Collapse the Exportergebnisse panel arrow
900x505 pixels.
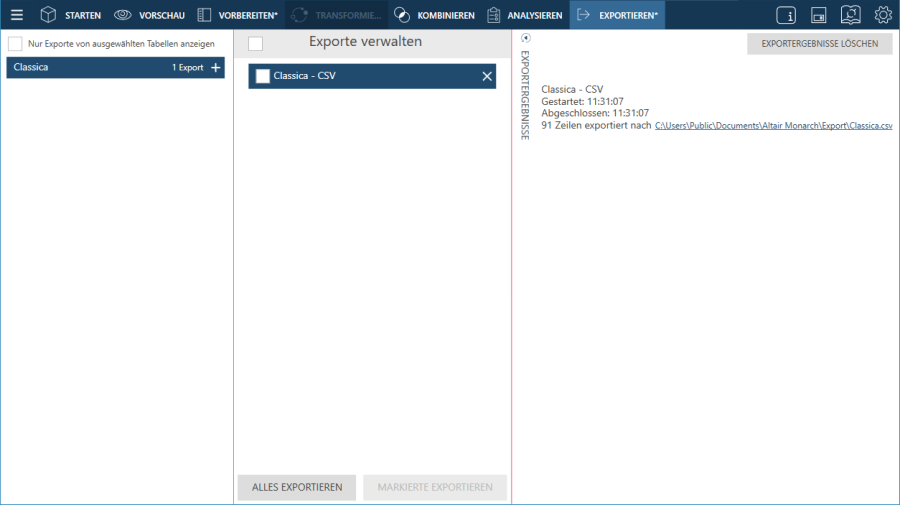[526, 38]
